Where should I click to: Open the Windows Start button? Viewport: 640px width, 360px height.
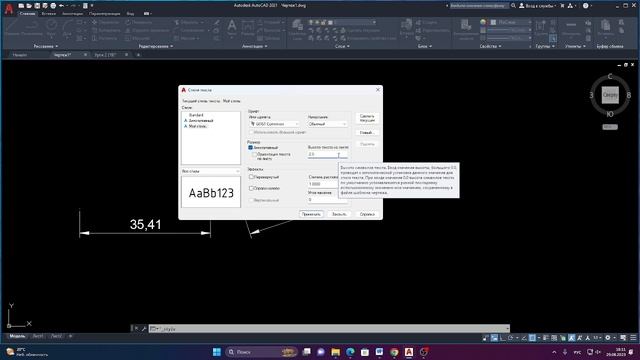point(217,352)
